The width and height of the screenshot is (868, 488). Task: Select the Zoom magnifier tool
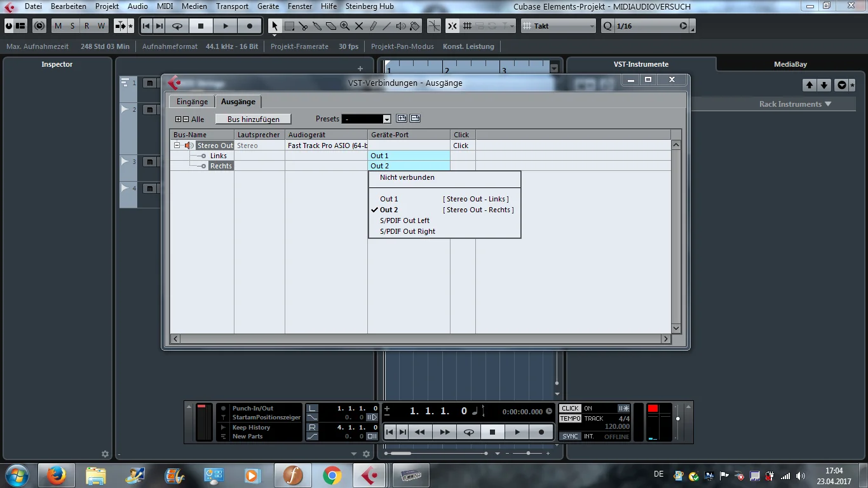click(345, 26)
